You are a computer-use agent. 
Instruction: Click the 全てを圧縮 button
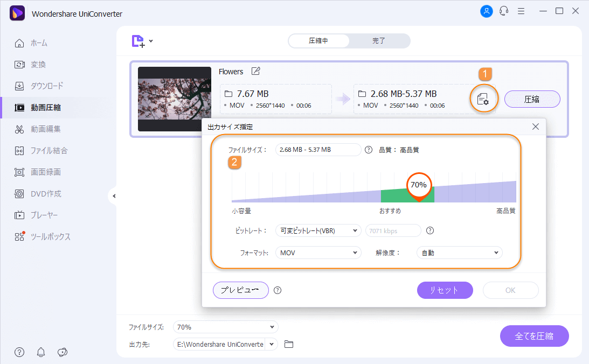[534, 336]
